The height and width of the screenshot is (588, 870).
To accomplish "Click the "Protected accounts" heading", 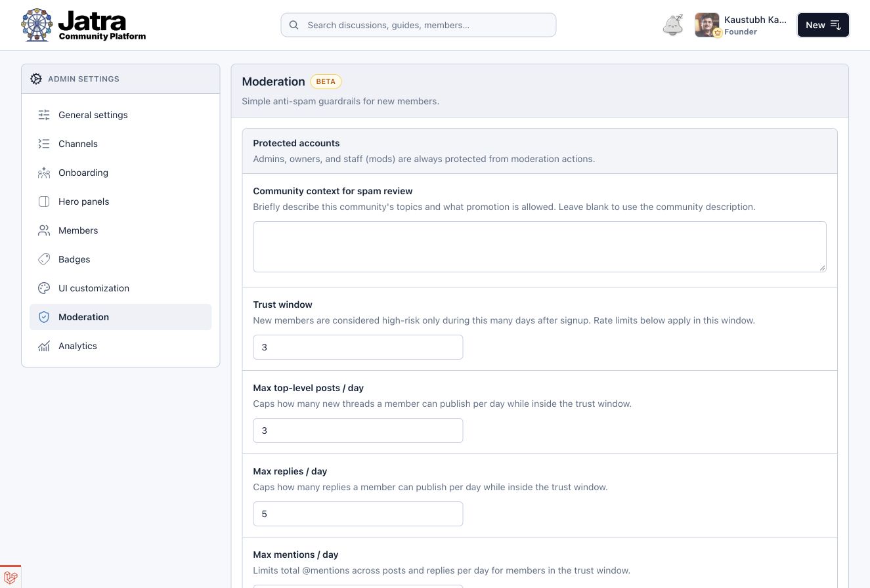I will coord(296,143).
